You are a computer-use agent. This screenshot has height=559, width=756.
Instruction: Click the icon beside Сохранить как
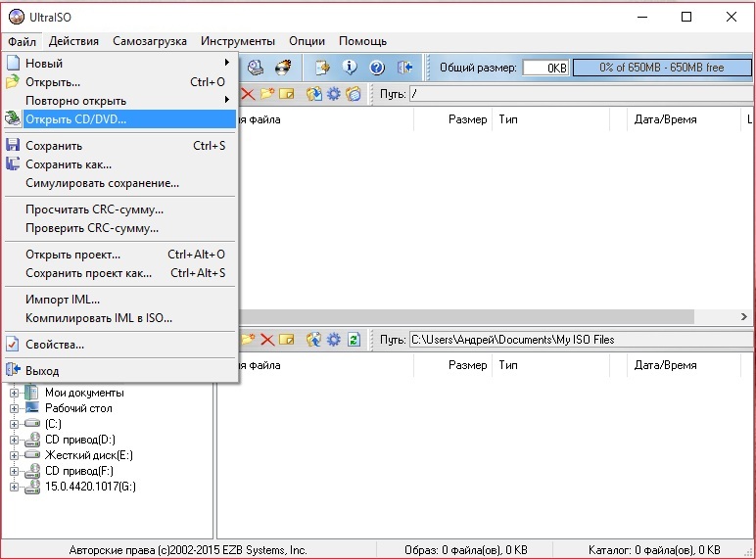pyautogui.click(x=13, y=163)
